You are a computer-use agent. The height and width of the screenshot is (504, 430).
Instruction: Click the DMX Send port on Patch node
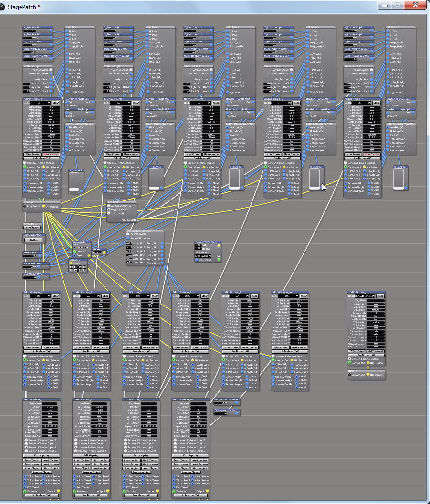pos(135,220)
